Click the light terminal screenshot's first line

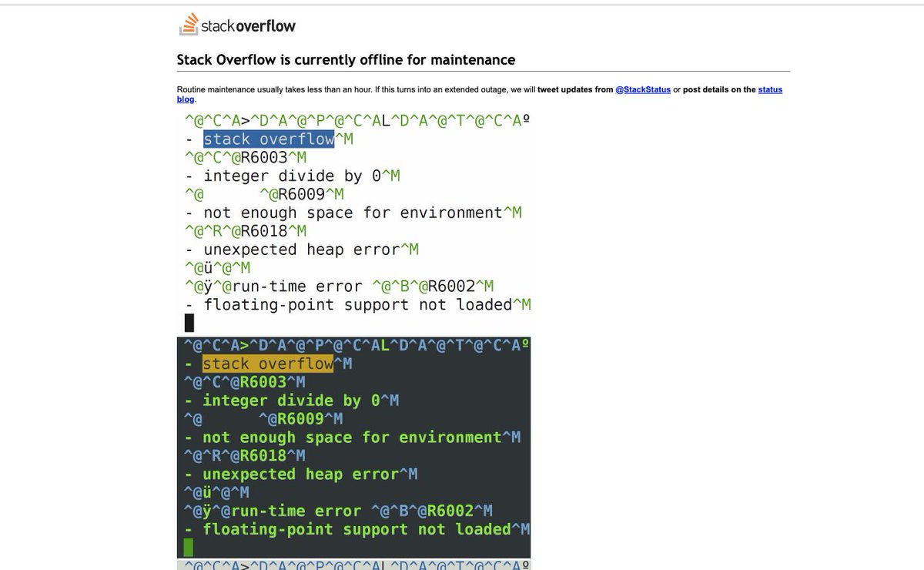tap(357, 121)
